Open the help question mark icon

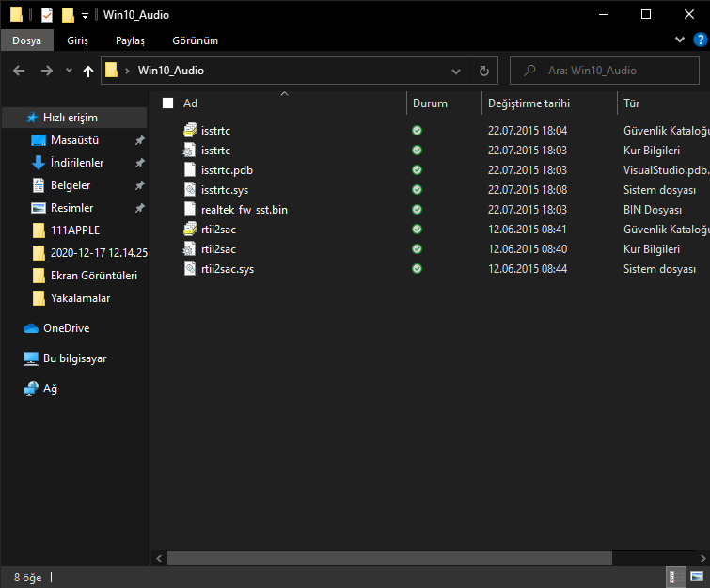click(x=699, y=40)
